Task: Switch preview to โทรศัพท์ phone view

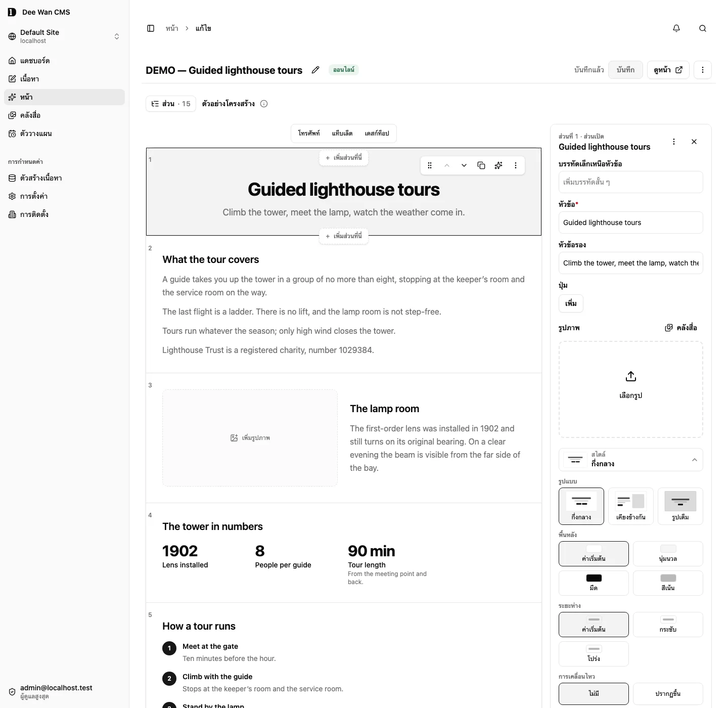Action: point(309,134)
